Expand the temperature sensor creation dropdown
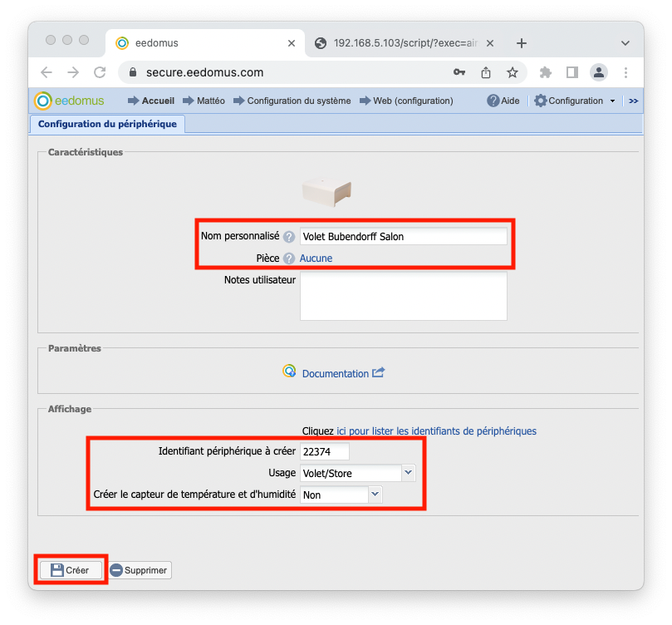This screenshot has height=625, width=672. (x=375, y=495)
